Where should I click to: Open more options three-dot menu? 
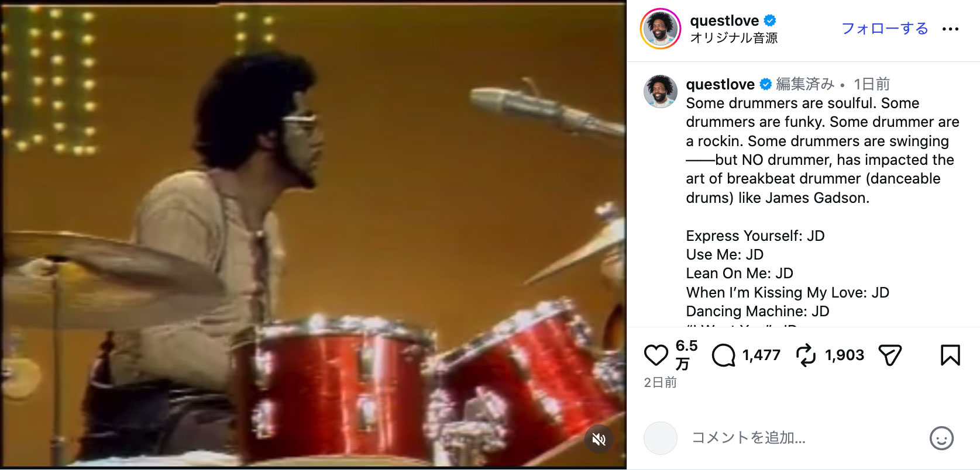coord(950,29)
